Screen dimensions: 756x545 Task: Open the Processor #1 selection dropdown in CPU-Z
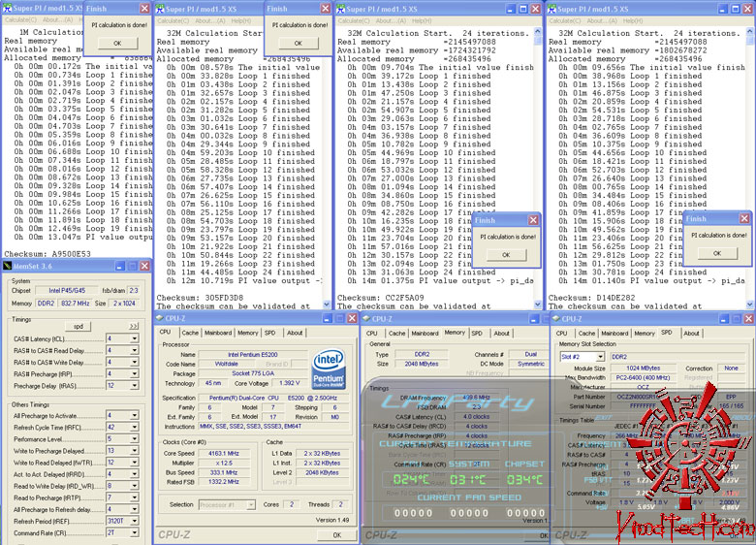(x=251, y=504)
